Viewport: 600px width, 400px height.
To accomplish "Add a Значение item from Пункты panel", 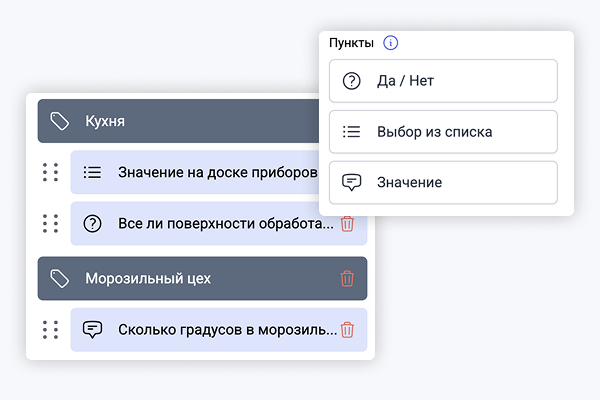I will pyautogui.click(x=442, y=183).
